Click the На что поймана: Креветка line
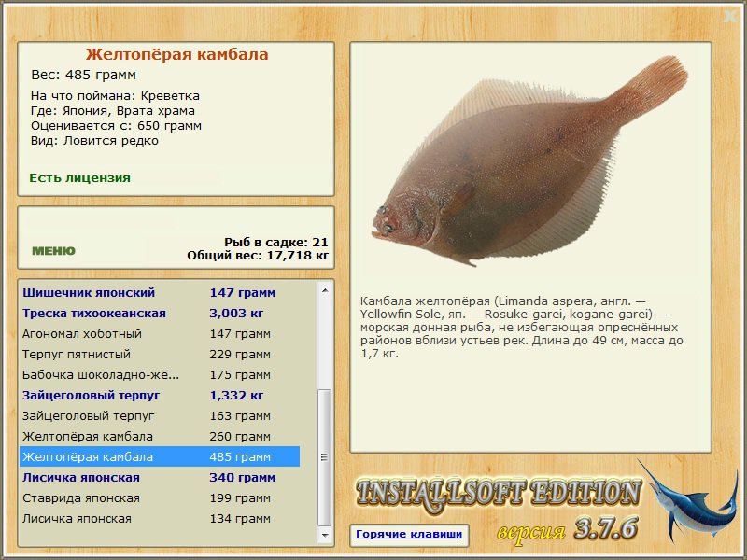 tap(115, 96)
